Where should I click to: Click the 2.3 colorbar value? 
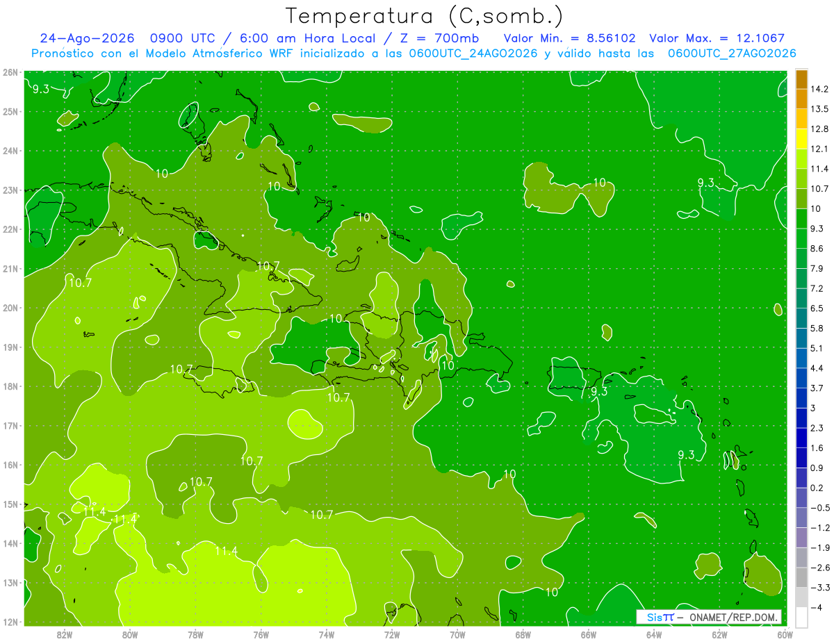[817, 428]
